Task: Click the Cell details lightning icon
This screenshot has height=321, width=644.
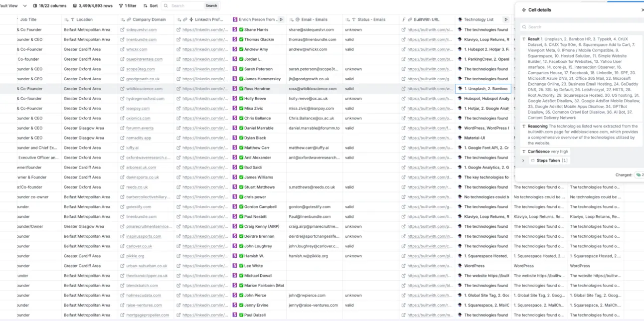Action: (524, 10)
